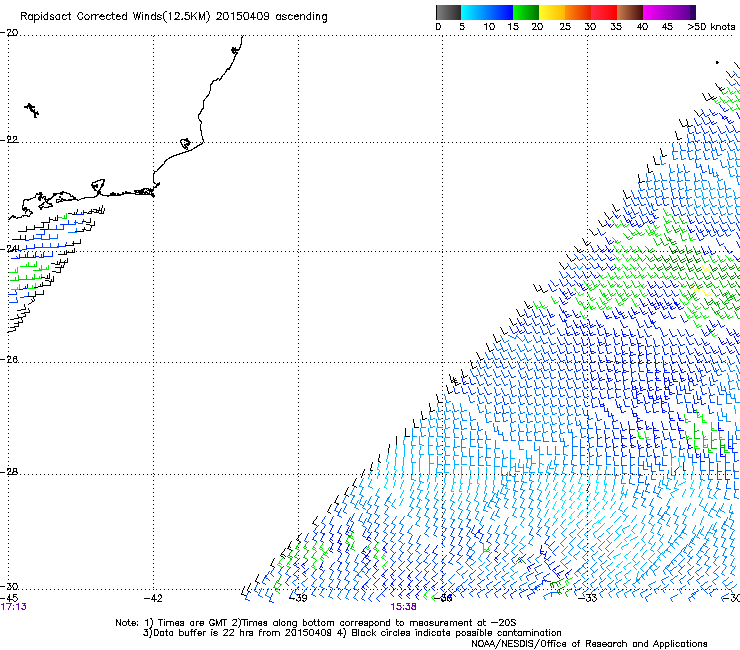Select the purple 45-50 knots legend swatch
Screen dimensions: 740x650
pos(682,12)
